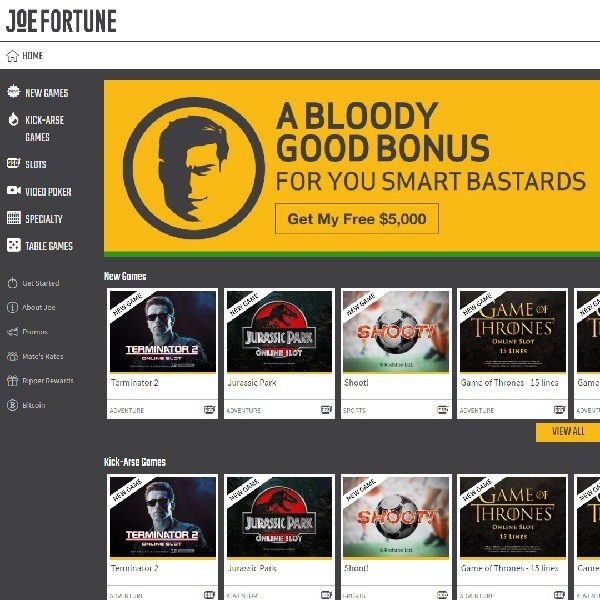
Task: Open the About Joe link
Action: click(39, 307)
